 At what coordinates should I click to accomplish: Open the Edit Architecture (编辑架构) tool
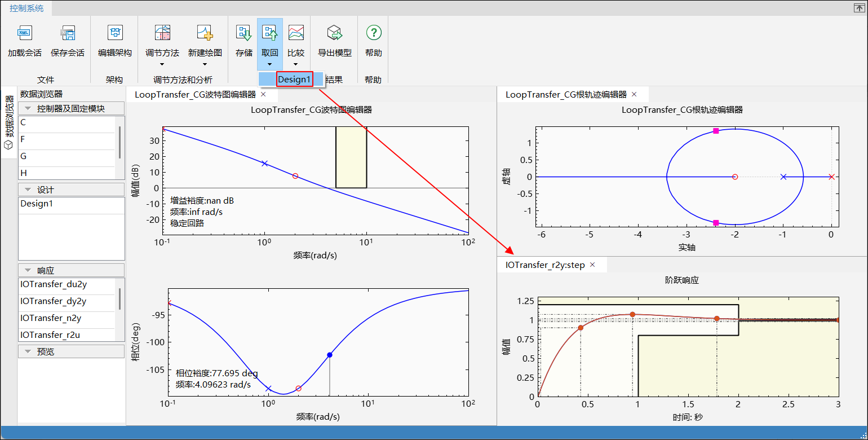pyautogui.click(x=115, y=34)
